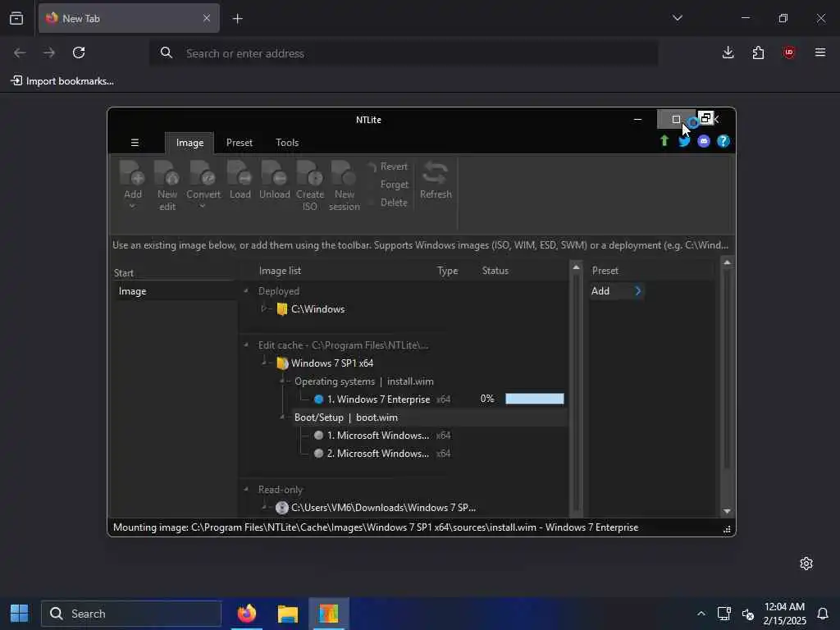The image size is (840, 630).
Task: Open Firefox tab overview icon
Action: (x=16, y=19)
